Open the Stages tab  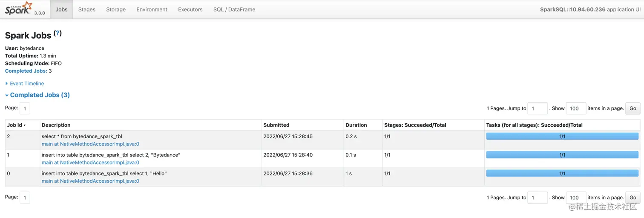click(87, 9)
